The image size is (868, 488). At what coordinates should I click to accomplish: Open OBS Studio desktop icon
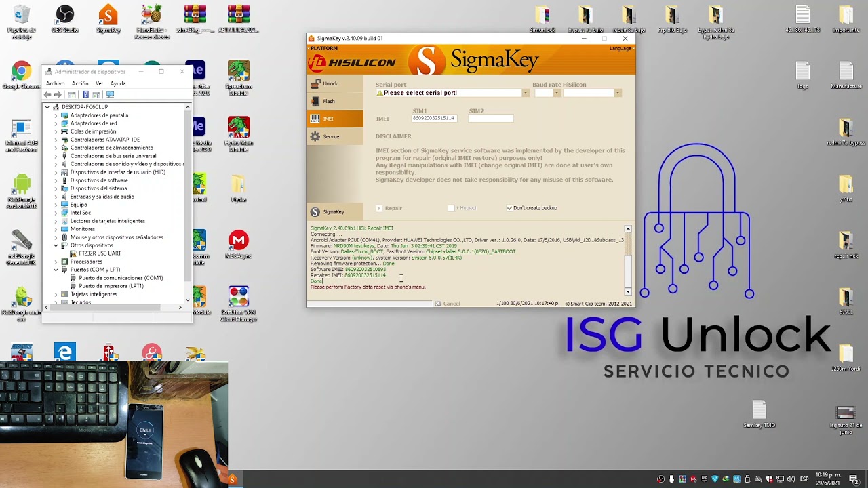64,20
